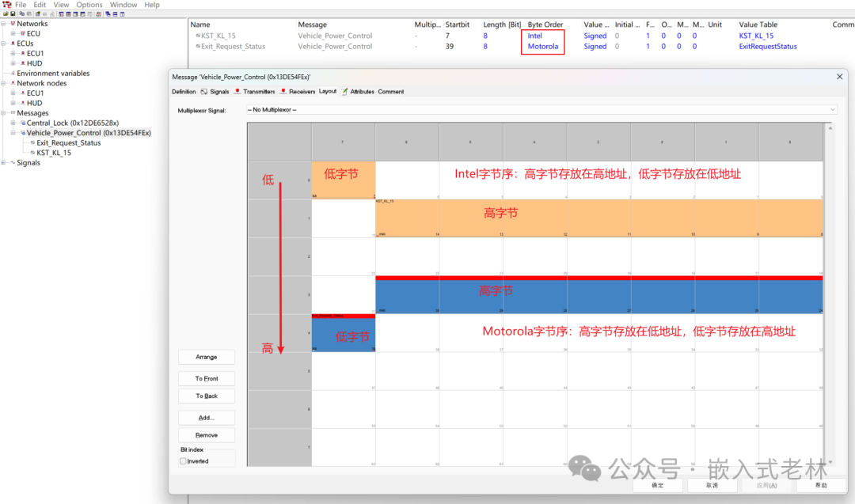Viewport: 855px width, 504px height.
Task: Click the Messages tree node icon
Action: point(13,113)
